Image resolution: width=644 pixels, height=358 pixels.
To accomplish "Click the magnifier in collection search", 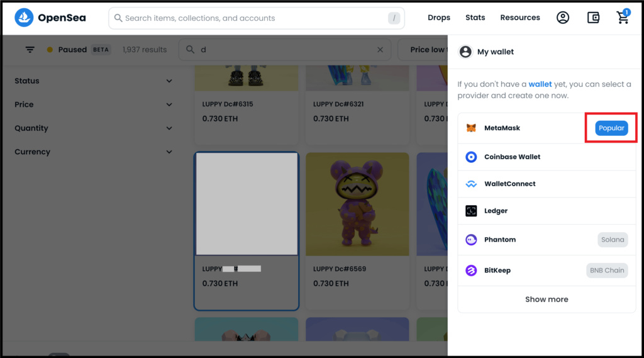I will tap(190, 50).
